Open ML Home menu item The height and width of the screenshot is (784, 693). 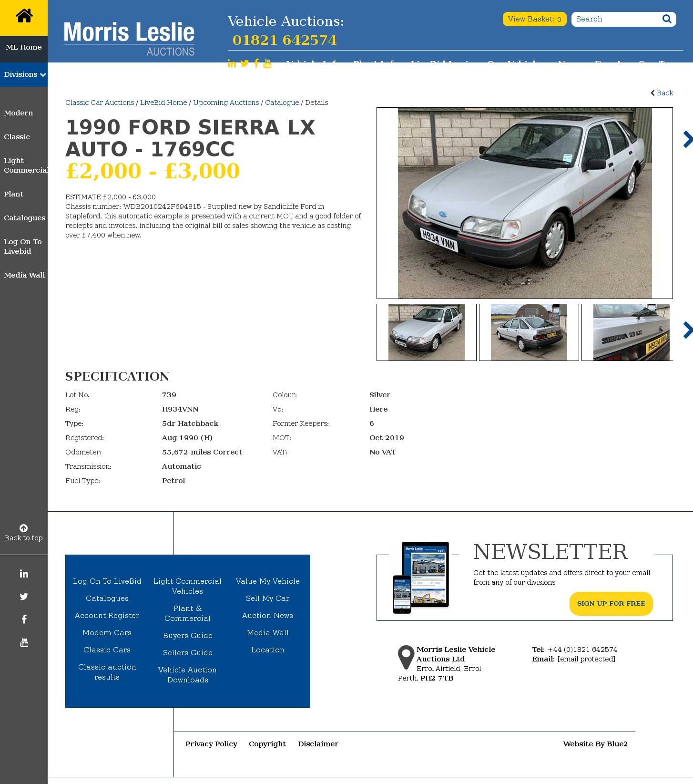tap(24, 47)
